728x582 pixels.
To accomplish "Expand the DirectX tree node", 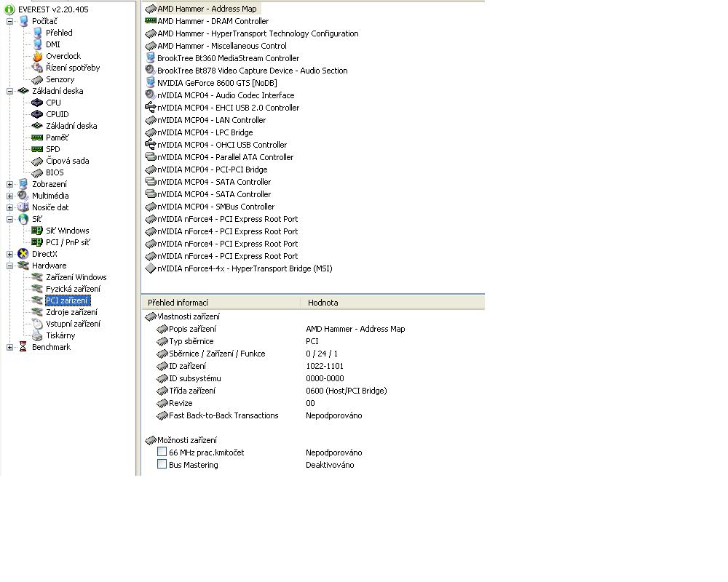I will click(9, 254).
